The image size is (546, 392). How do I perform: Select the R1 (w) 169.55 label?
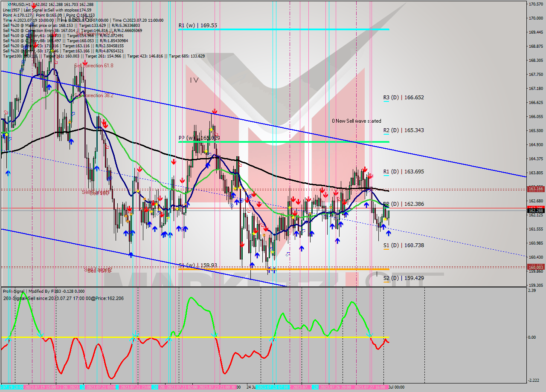tap(198, 26)
